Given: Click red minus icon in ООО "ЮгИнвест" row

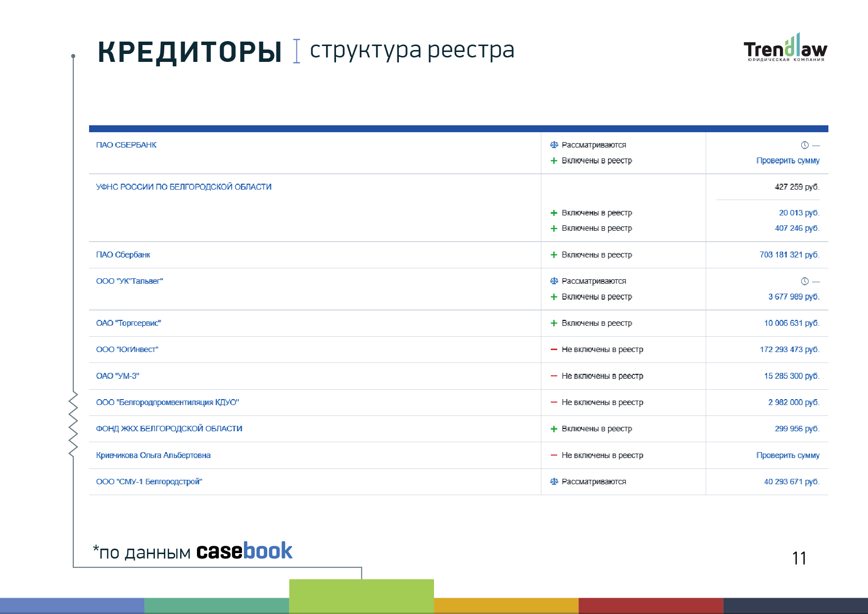Looking at the screenshot, I should 554,350.
